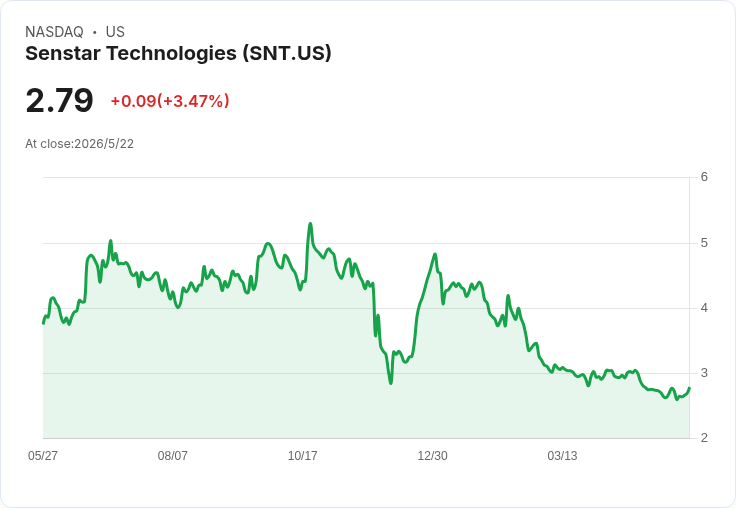The height and width of the screenshot is (508, 736).
Task: Click the NASDAQ exchange label
Action: [54, 32]
